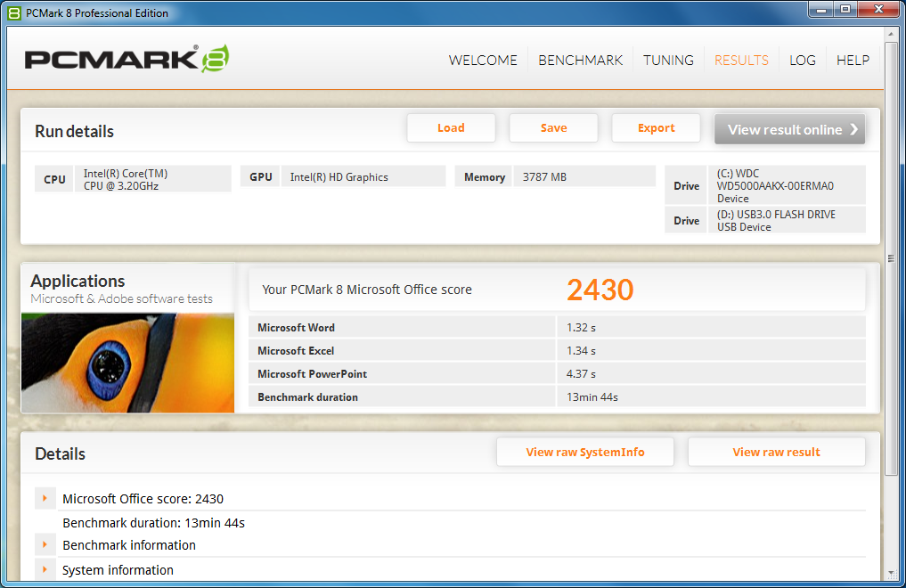This screenshot has height=588, width=906.
Task: Open the TUNING section
Action: tap(668, 60)
